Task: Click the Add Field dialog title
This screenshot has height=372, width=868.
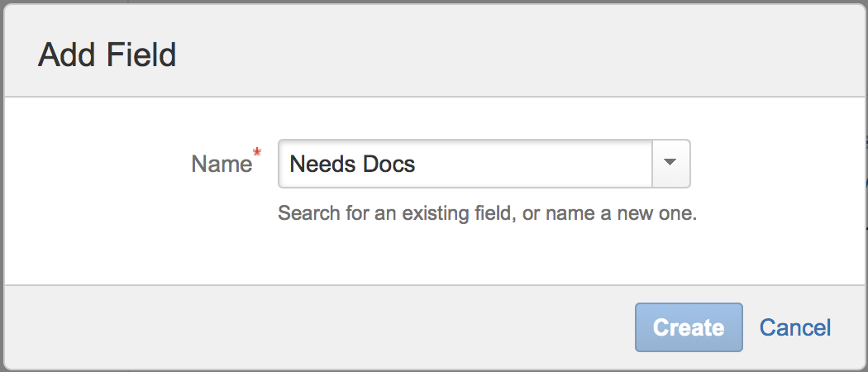Action: [x=107, y=55]
